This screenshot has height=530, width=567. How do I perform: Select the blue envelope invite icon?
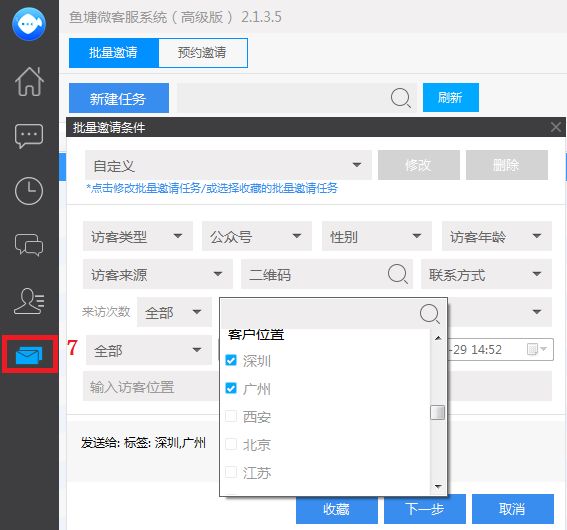point(29,355)
